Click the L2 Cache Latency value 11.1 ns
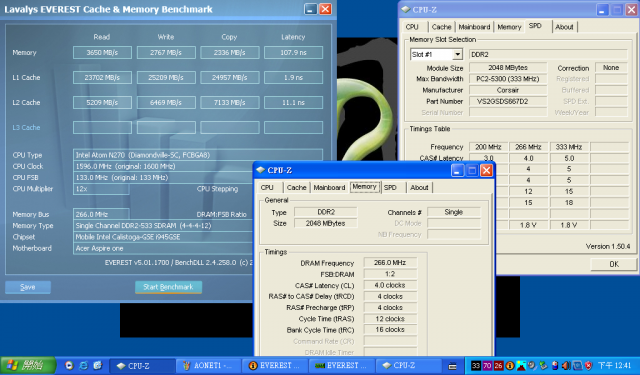 pos(293,102)
